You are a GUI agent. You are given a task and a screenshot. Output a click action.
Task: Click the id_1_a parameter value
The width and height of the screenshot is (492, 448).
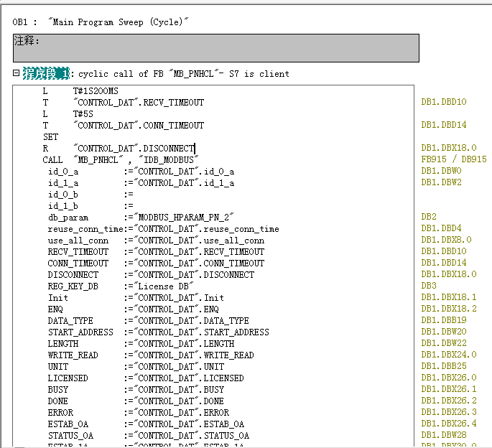pyautogui.click(x=184, y=183)
